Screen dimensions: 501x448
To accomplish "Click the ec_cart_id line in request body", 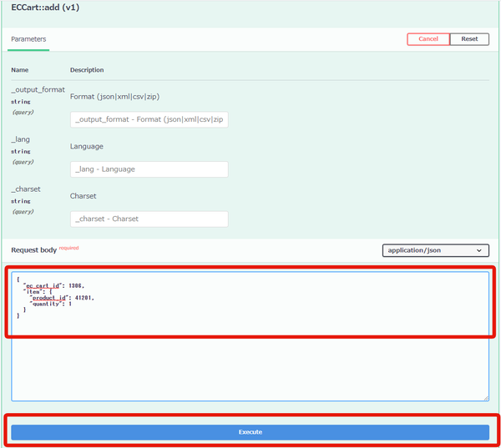I will [x=53, y=286].
